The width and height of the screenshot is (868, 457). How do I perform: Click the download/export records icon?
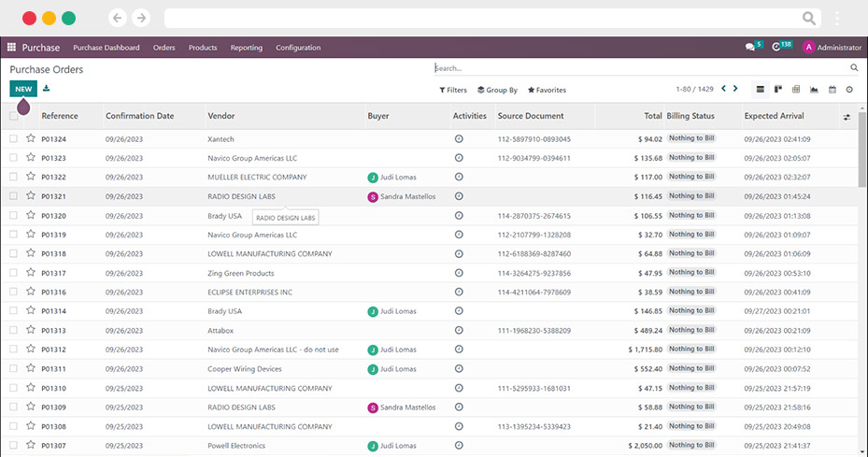coord(47,89)
